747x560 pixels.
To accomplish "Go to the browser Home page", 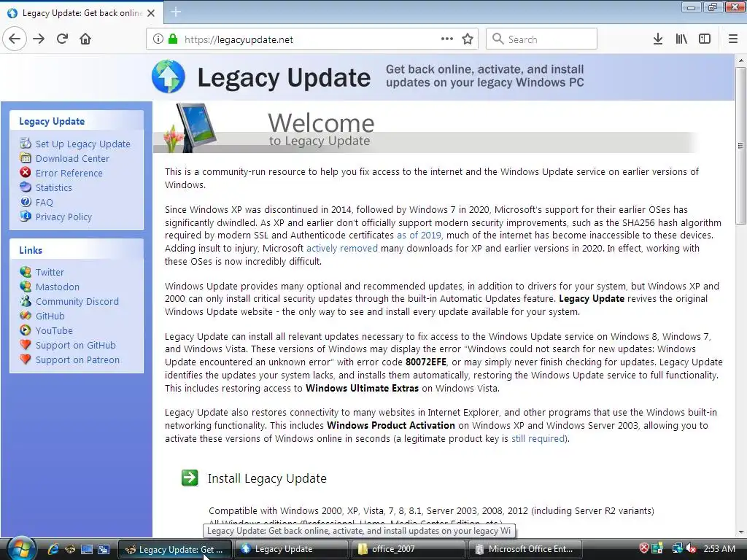I will [x=85, y=39].
